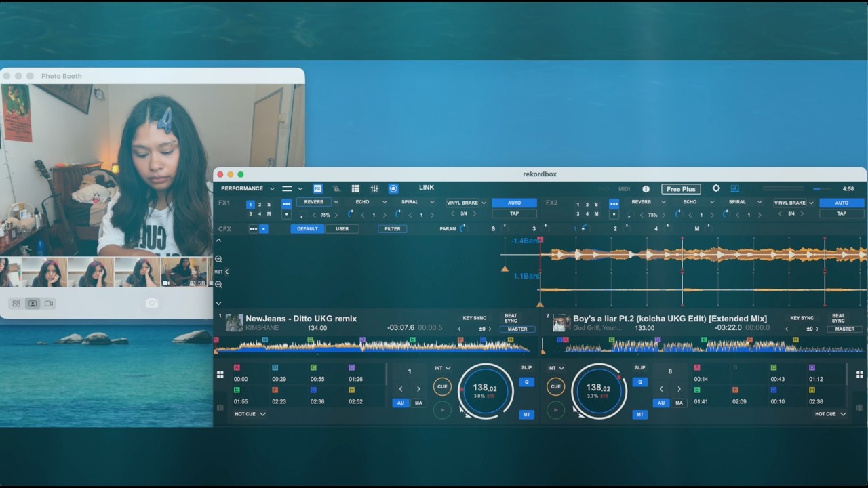Image resolution: width=868 pixels, height=488 pixels.
Task: Zoom out the waveform with magnifier minus
Action: 218,285
